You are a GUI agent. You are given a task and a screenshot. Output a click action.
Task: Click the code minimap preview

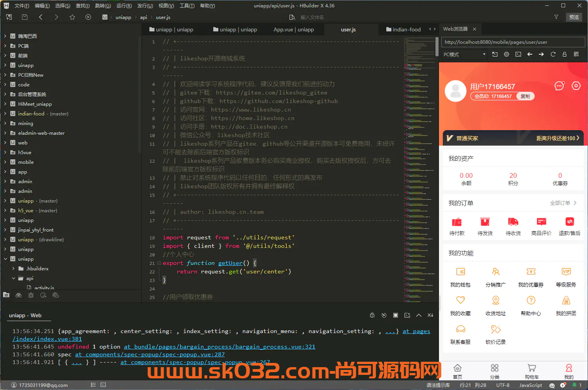click(419, 170)
